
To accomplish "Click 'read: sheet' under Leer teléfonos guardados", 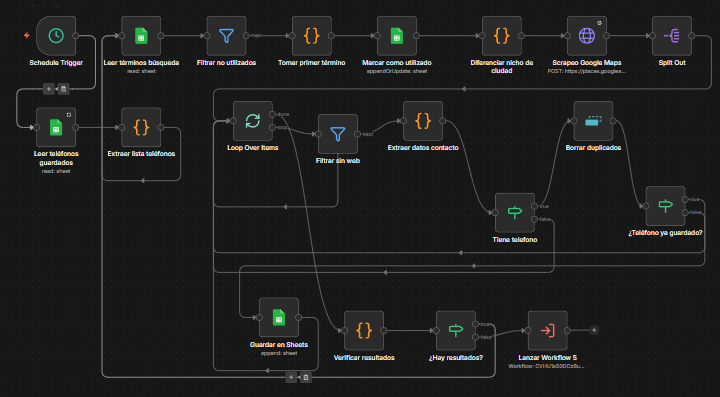I will (x=56, y=171).
